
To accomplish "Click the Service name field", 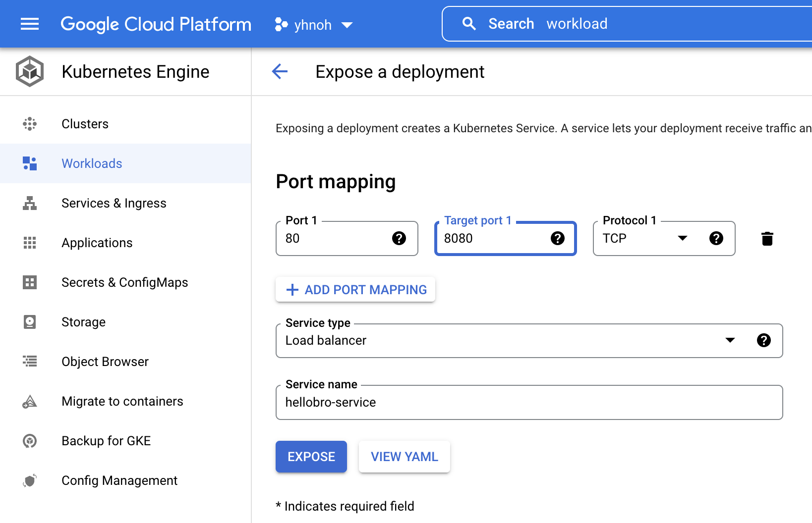I will click(529, 402).
